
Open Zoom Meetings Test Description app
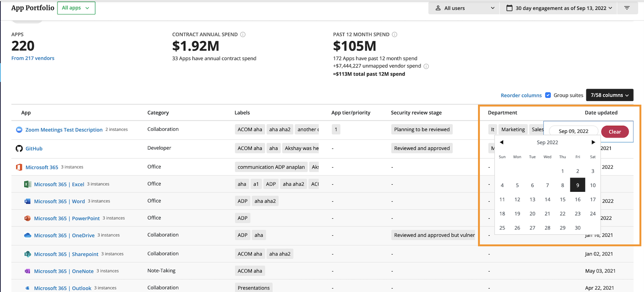64,130
